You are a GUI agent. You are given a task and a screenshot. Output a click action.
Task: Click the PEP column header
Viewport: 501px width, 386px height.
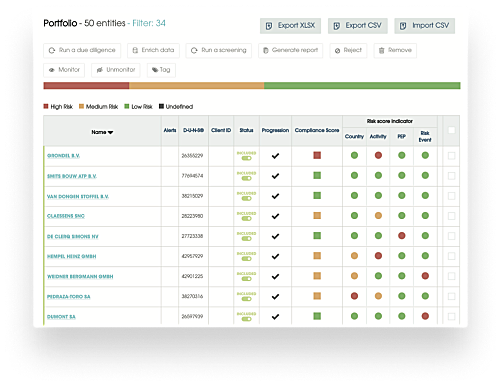click(402, 137)
